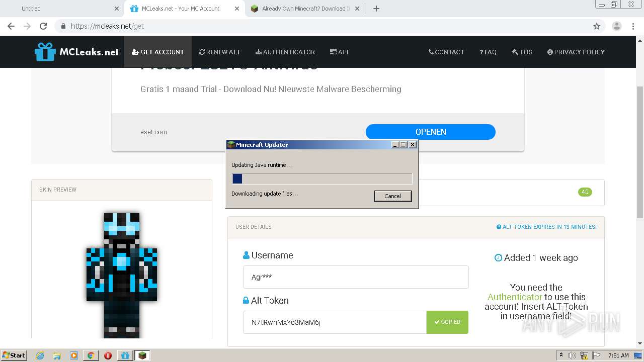Click the Action Center flag icon
Viewport: 644px width, 362px height.
[x=596, y=355]
